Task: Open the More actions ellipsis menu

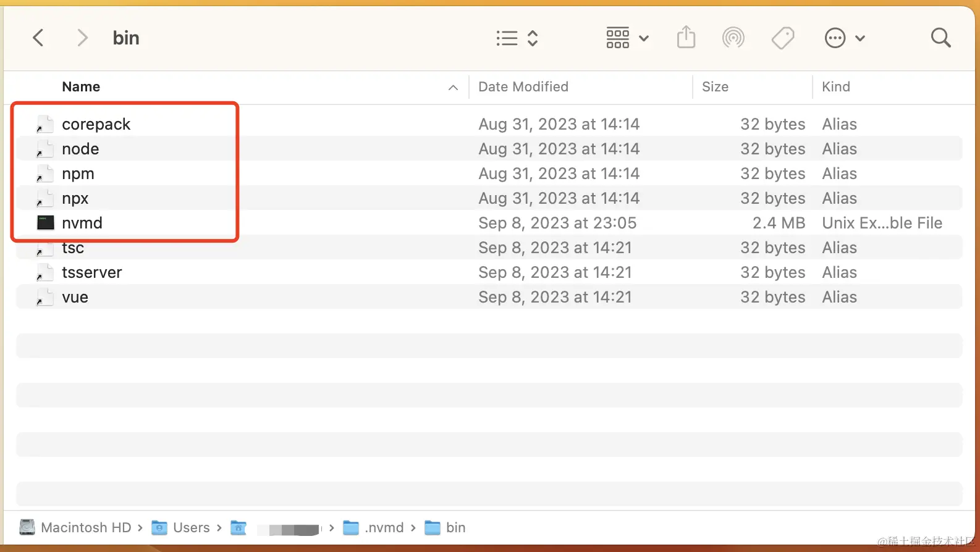Action: [x=845, y=38]
